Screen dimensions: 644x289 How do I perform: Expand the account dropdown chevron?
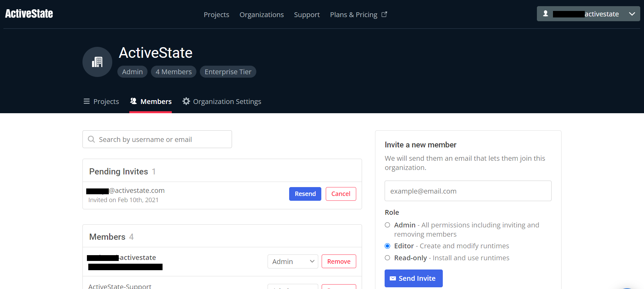[x=632, y=14]
